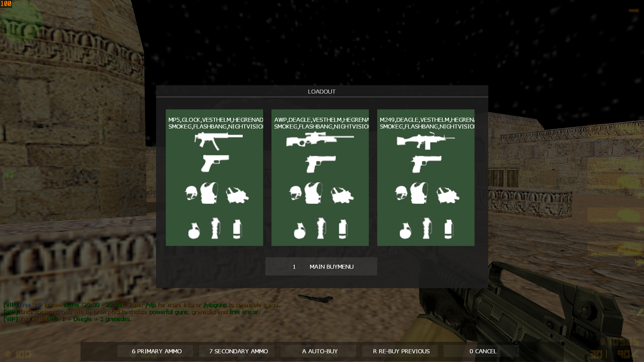Click the AWP loadout description text
This screenshot has height=362, width=644.
point(321,123)
